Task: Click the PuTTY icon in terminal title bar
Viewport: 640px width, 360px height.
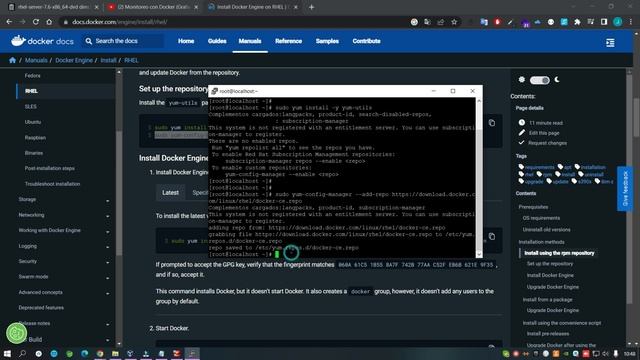Action: 215,91
